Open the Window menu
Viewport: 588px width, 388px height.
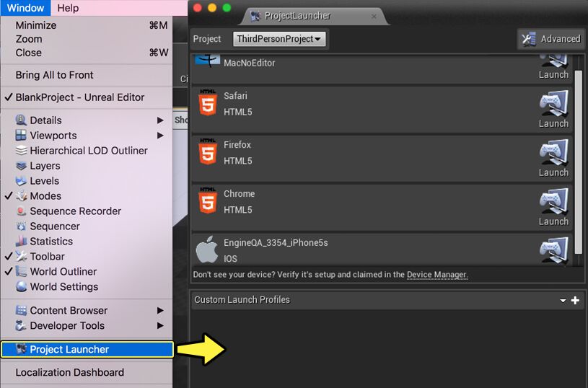coord(25,8)
